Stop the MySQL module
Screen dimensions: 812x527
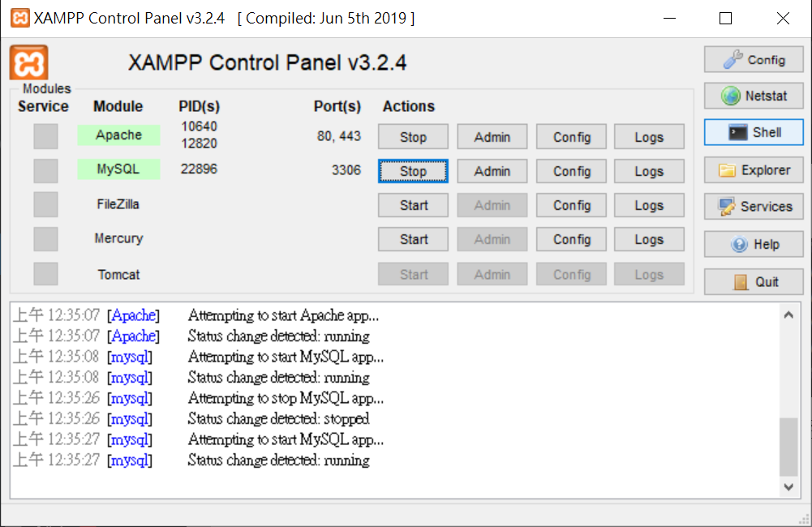413,171
